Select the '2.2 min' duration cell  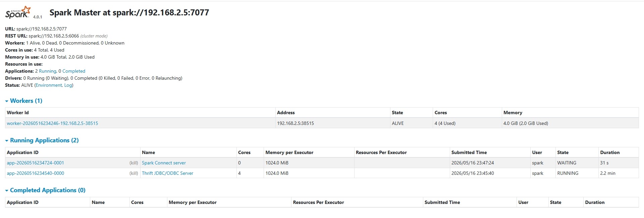(x=619, y=173)
